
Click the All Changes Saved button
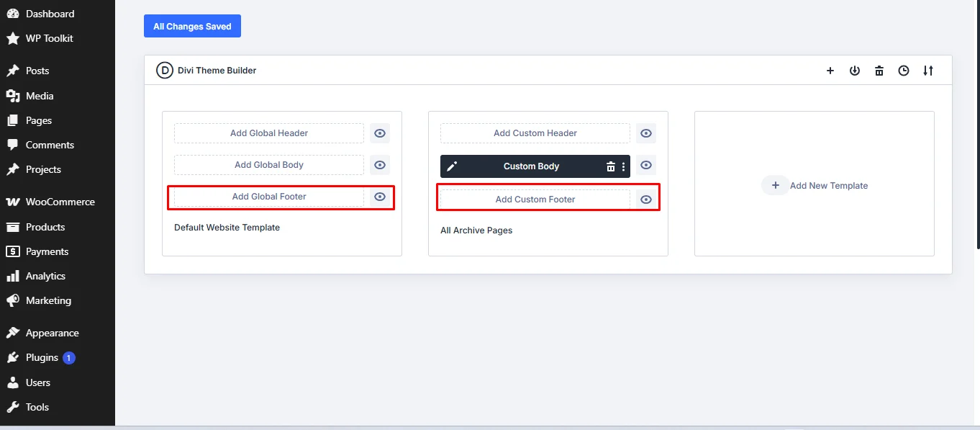tap(192, 27)
